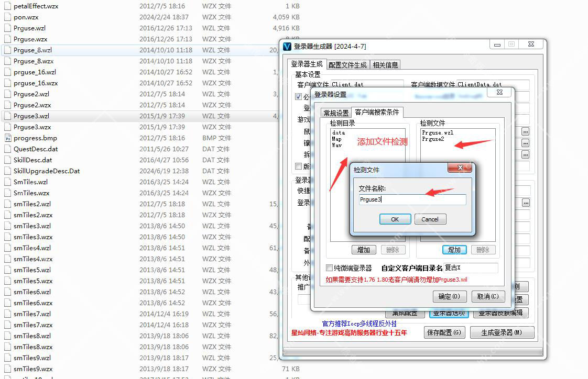Open the 登录器生成 tab
The height and width of the screenshot is (379, 588).
pyautogui.click(x=307, y=64)
